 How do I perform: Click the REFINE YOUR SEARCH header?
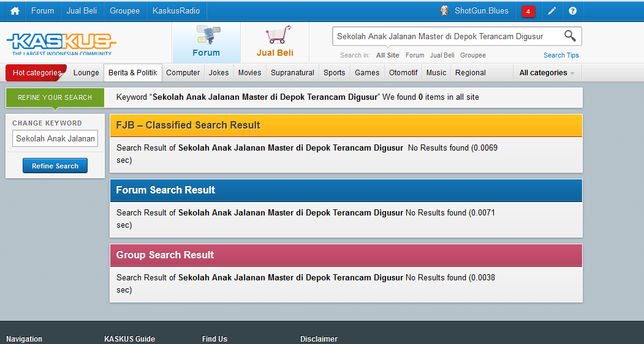(x=55, y=97)
